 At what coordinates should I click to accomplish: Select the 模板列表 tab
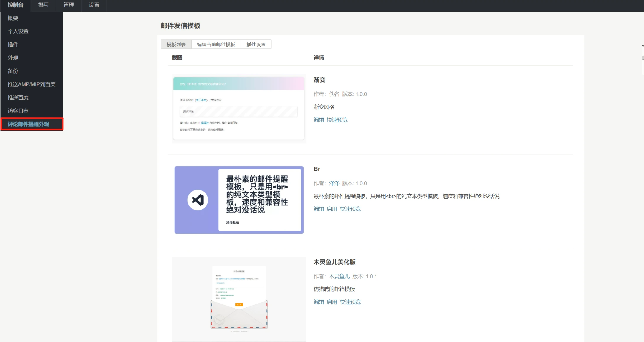pos(176,44)
